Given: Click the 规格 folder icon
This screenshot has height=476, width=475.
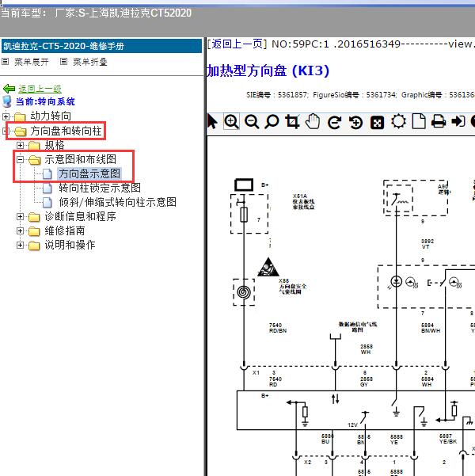Looking at the screenshot, I should 34,146.
